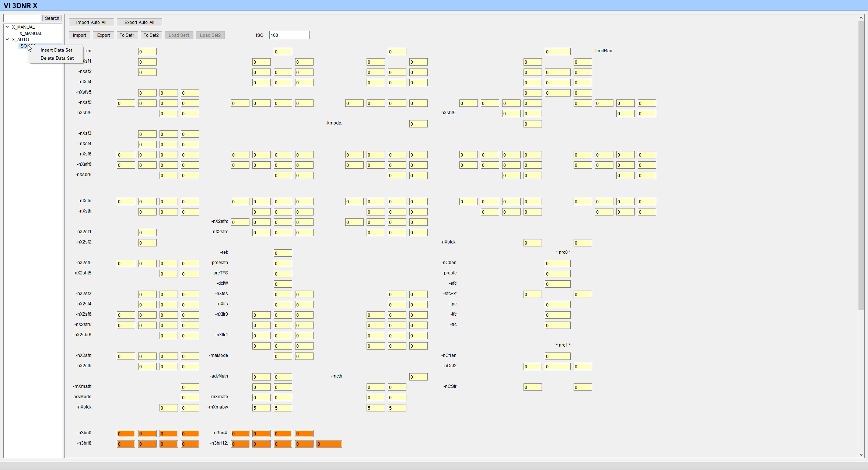The width and height of the screenshot is (868, 470).
Task: Click the search text field
Action: (22, 18)
